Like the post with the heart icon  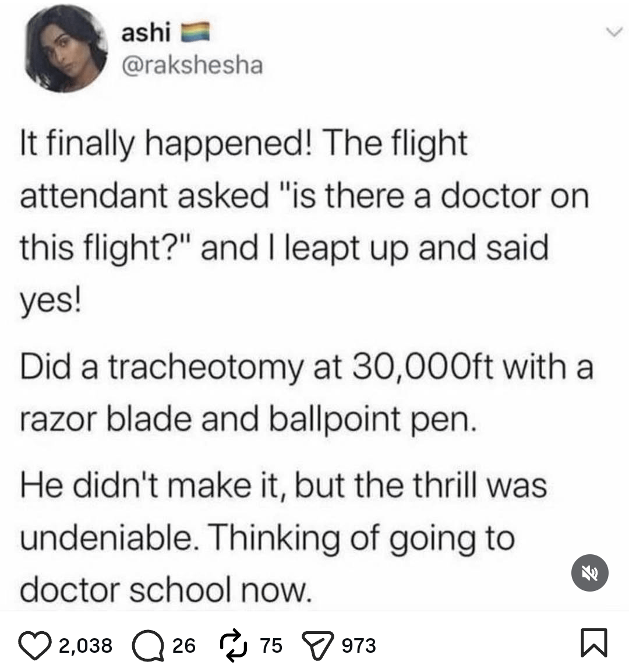point(35,645)
